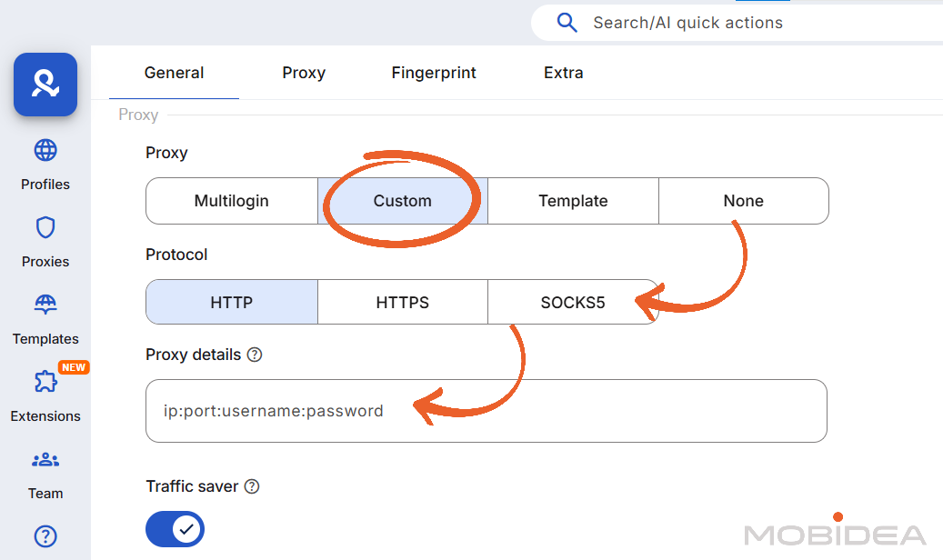This screenshot has height=560, width=943.
Task: Open the Proxy tab
Action: pos(304,73)
